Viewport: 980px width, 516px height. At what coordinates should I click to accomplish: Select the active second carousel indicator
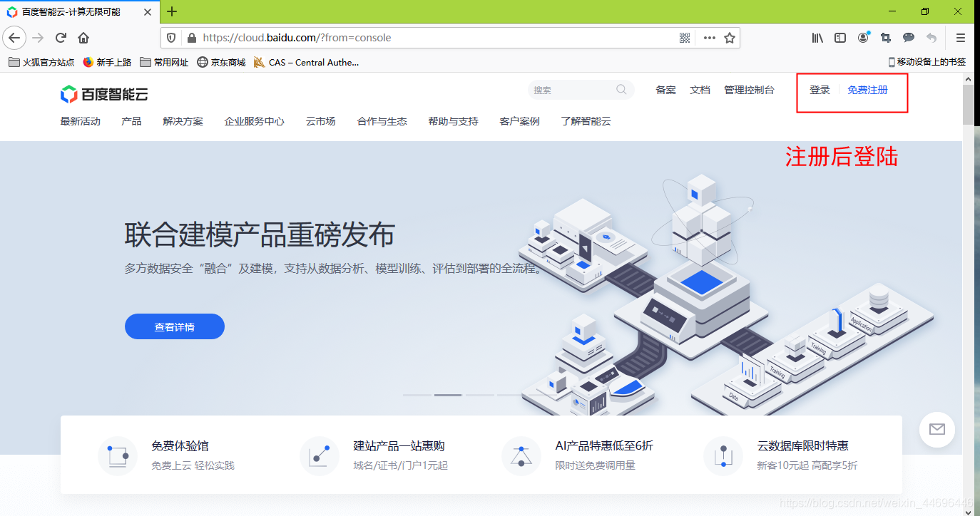[x=448, y=395]
